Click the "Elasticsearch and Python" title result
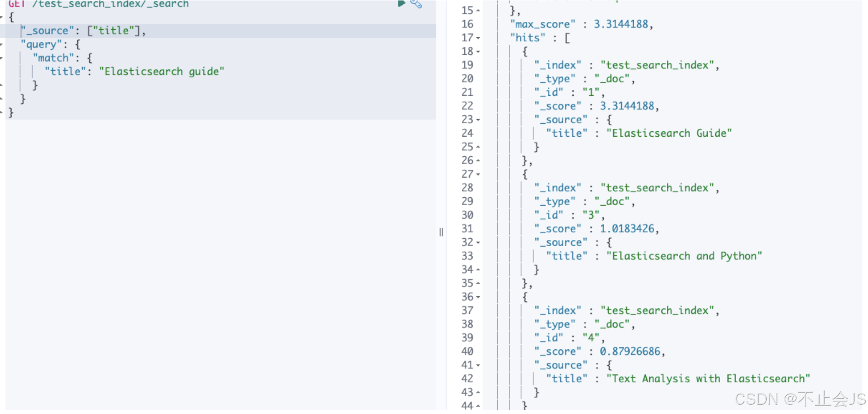Screen dimensions: 868x414 pos(684,256)
